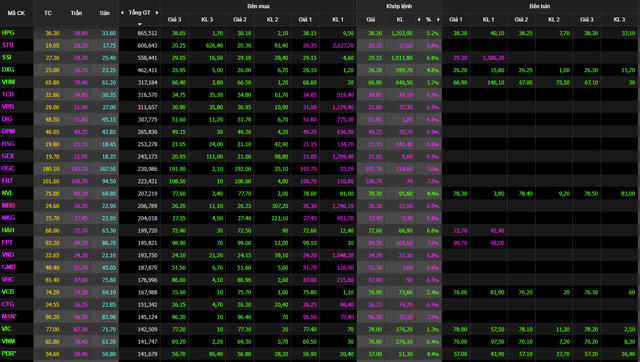The height and width of the screenshot is (362, 640).
Task: Open VNM stock ticker
Action: tap(8, 341)
